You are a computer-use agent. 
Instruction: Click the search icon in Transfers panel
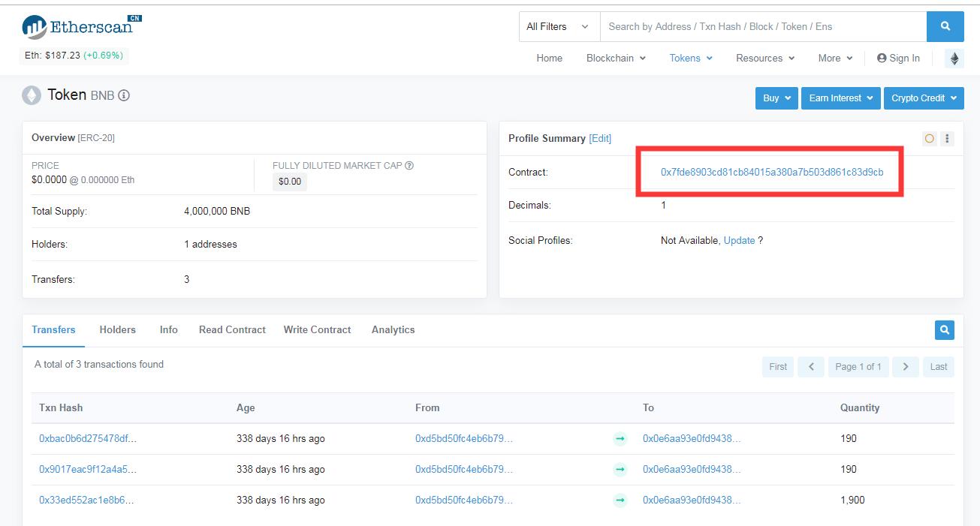[x=945, y=329]
